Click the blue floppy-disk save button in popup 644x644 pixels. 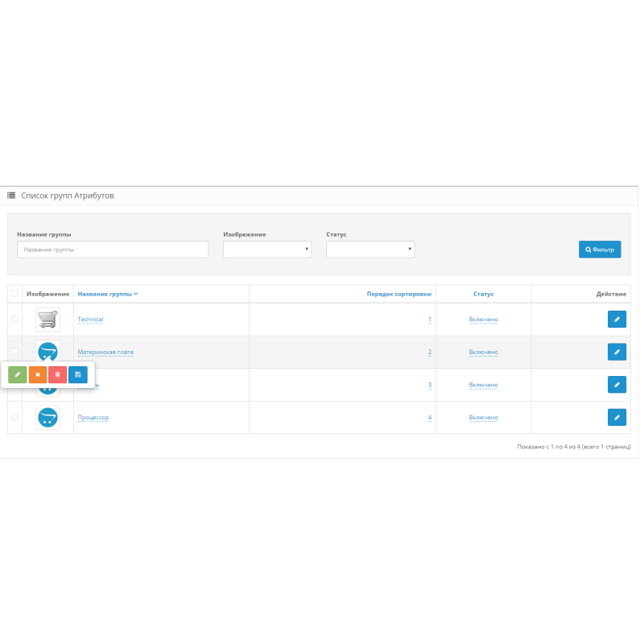78,374
